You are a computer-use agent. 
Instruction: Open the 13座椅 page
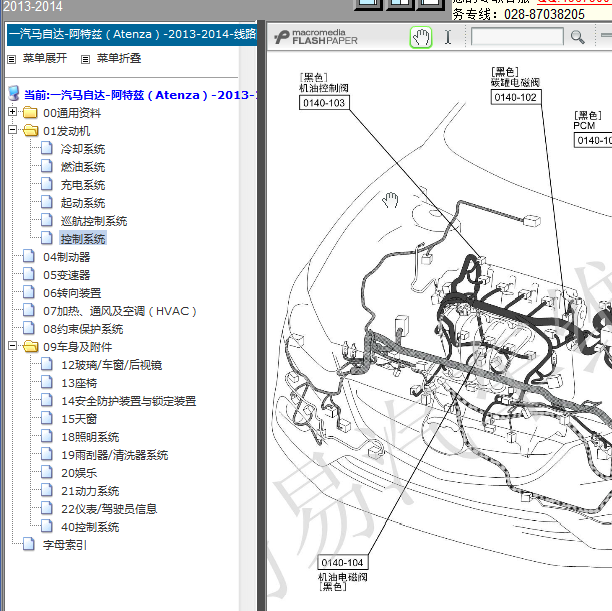(x=79, y=383)
